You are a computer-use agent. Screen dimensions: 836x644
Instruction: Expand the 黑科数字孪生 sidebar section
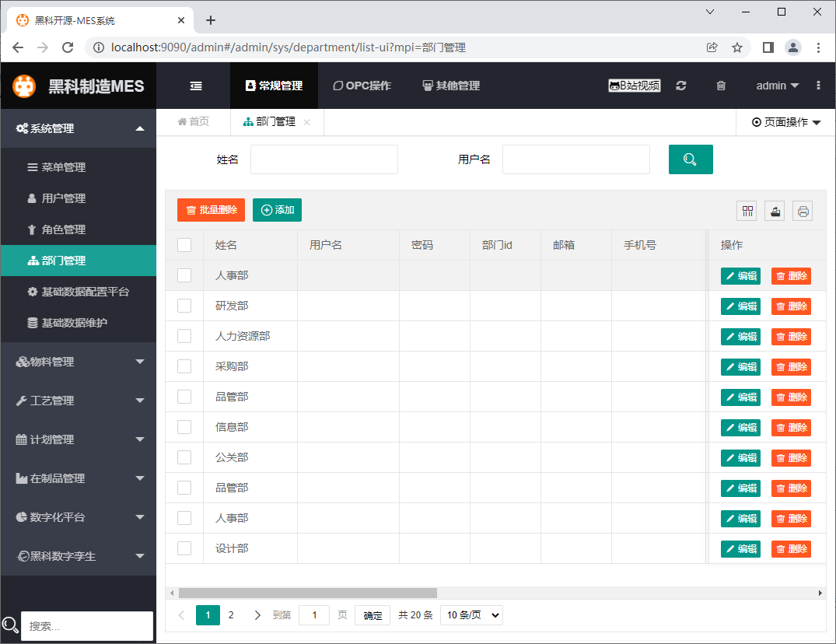coord(79,556)
